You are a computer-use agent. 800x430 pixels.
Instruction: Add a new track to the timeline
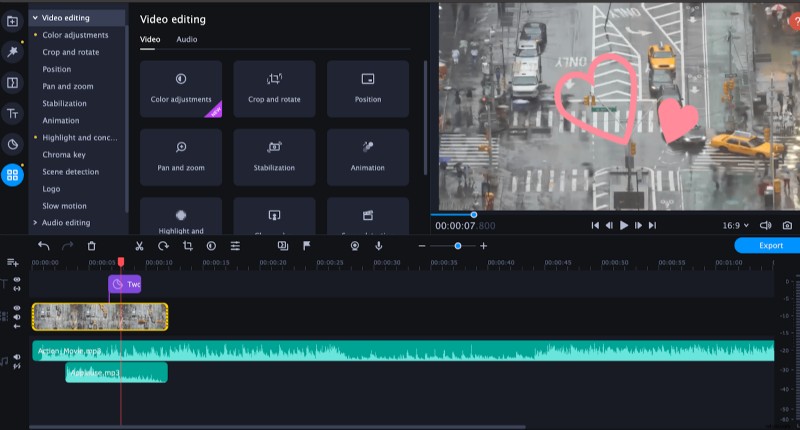coord(12,262)
